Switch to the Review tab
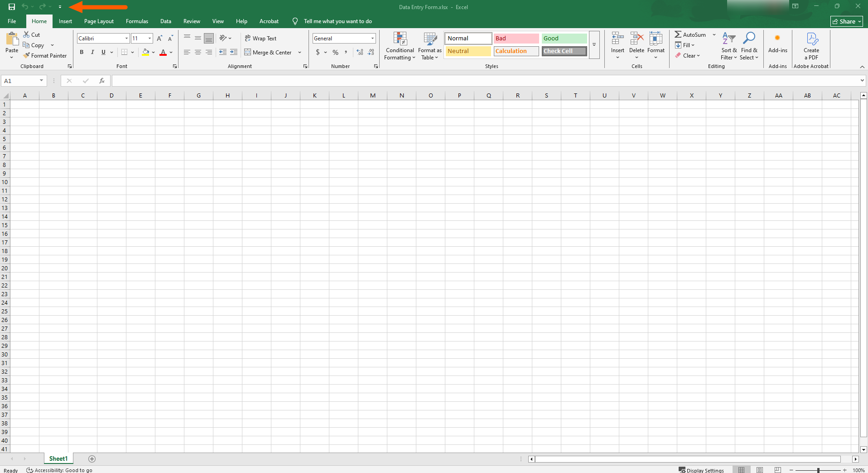Screen dimensions: 868x473 [192, 21]
